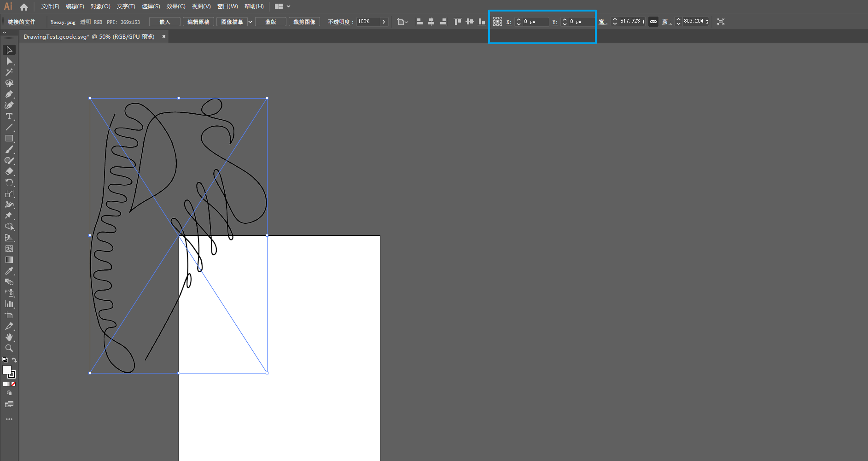
Task: Open the opacity 100% slider arrow
Action: pos(384,22)
